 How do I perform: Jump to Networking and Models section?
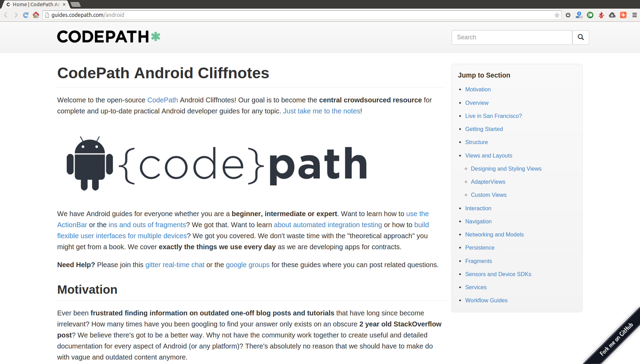(494, 234)
